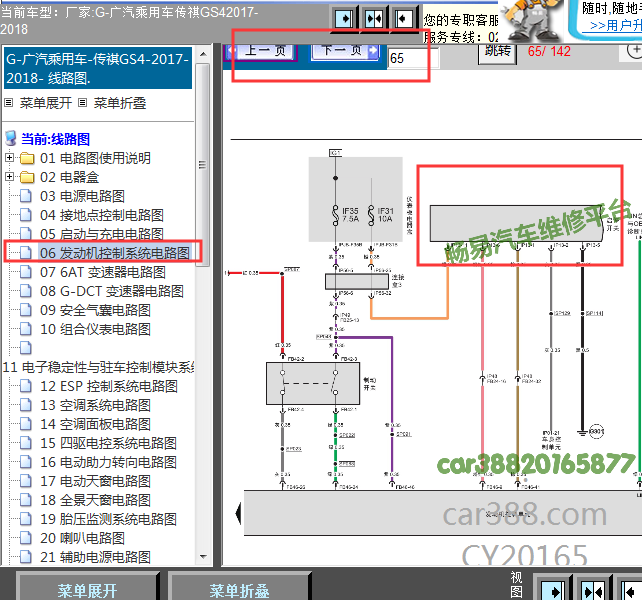This screenshot has height=600, width=642.
Task: Click the top left-arrow view icon
Action: 403,18
